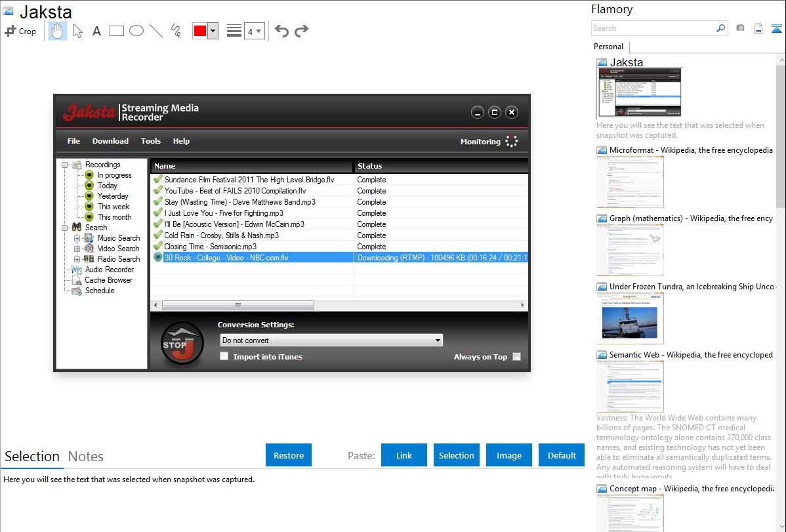Select the Crop tool
The height and width of the screenshot is (532, 786).
click(x=20, y=31)
